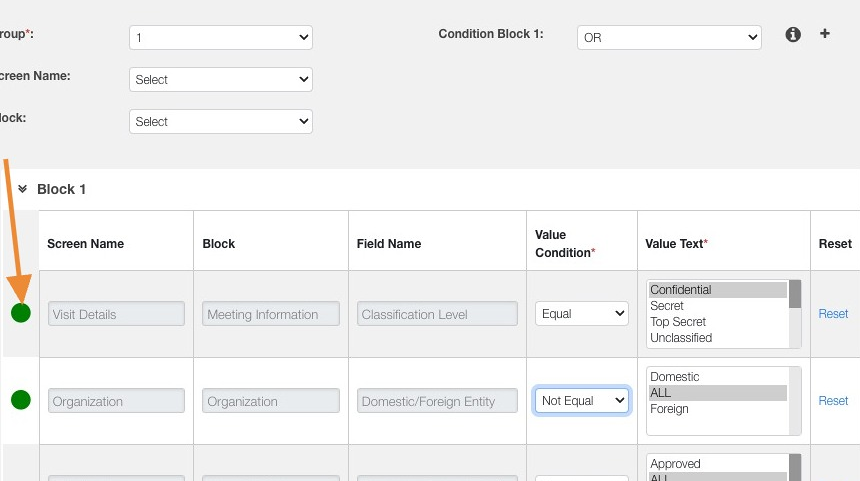860x481 pixels.
Task: Open the Not Equal value condition dropdown
Action: pos(582,400)
